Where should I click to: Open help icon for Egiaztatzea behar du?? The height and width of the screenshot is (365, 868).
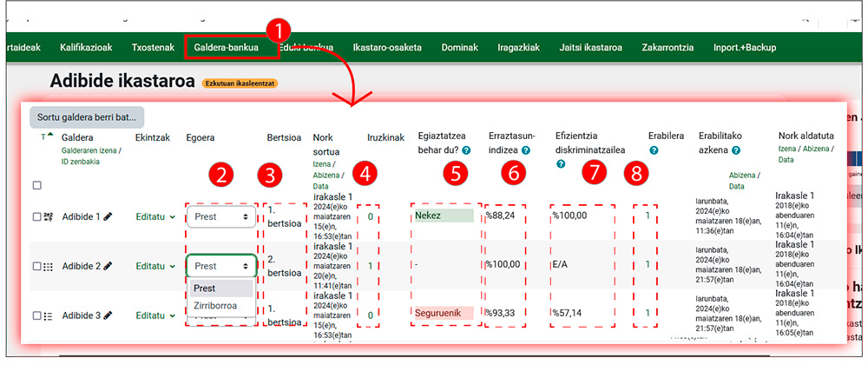[x=466, y=151]
